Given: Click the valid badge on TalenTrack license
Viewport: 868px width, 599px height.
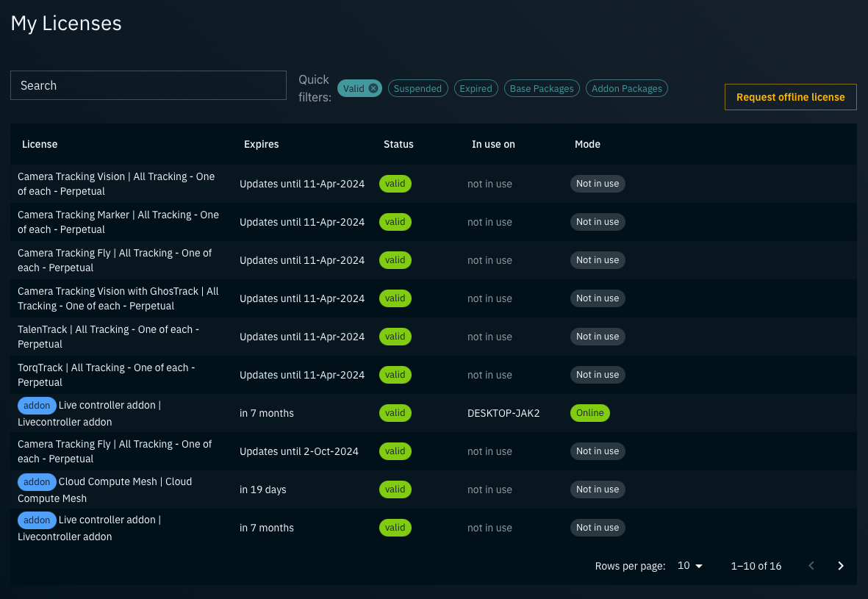Looking at the screenshot, I should (395, 336).
